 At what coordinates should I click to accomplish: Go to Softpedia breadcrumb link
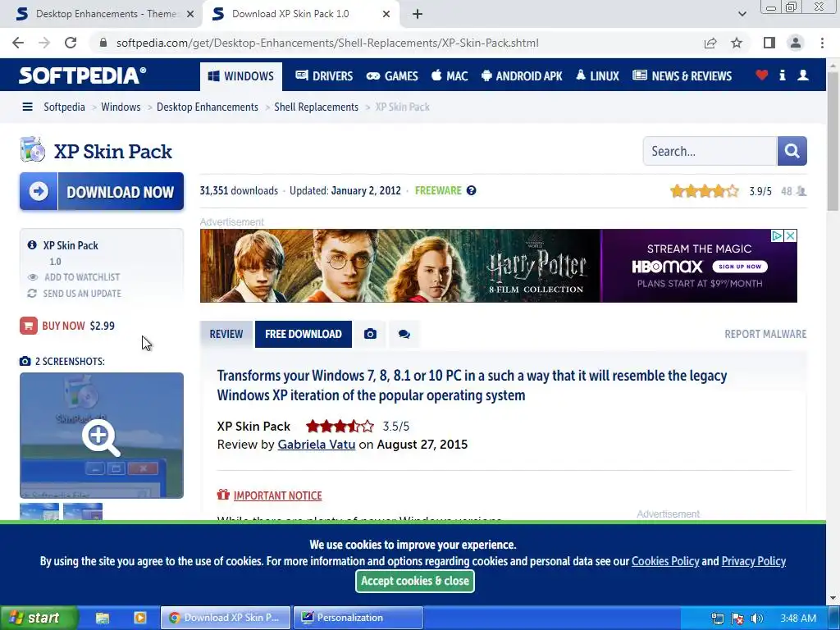pos(64,107)
